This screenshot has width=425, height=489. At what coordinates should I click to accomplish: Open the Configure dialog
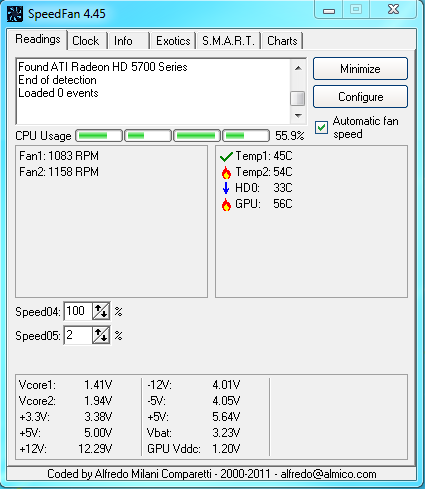(x=360, y=97)
